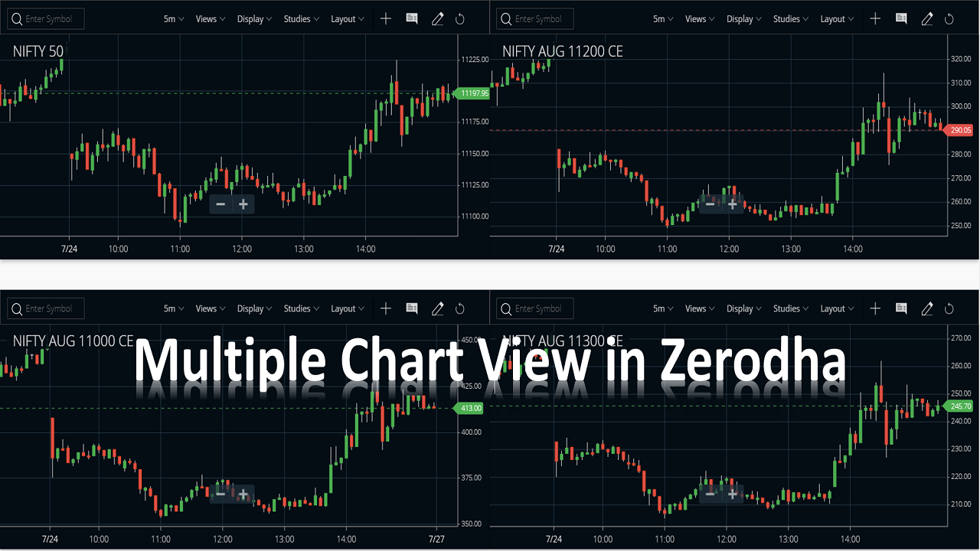The height and width of the screenshot is (551, 980).
Task: Open 5m interval dropdown in NIFTY AUG 11200 CE chart
Action: pos(663,19)
